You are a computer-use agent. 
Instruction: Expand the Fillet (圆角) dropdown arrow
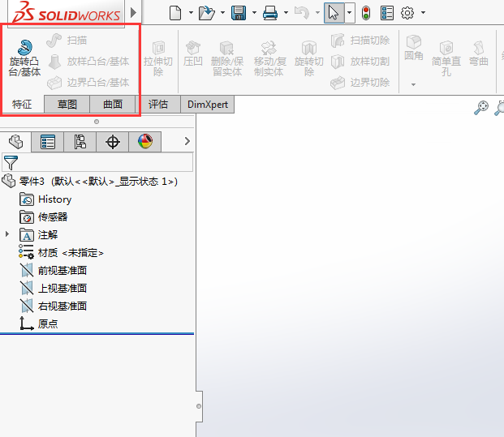click(413, 85)
